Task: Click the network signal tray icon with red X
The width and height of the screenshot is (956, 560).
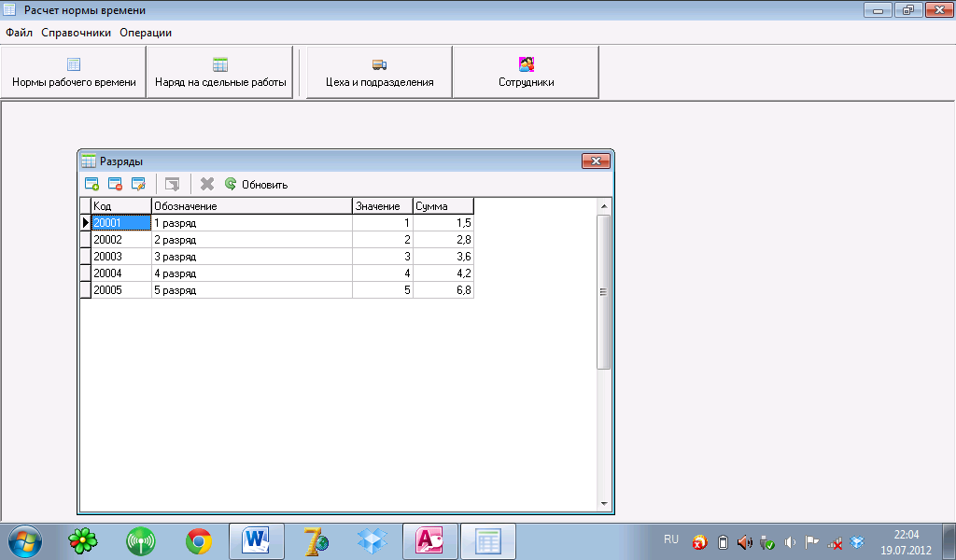Action: click(x=835, y=541)
